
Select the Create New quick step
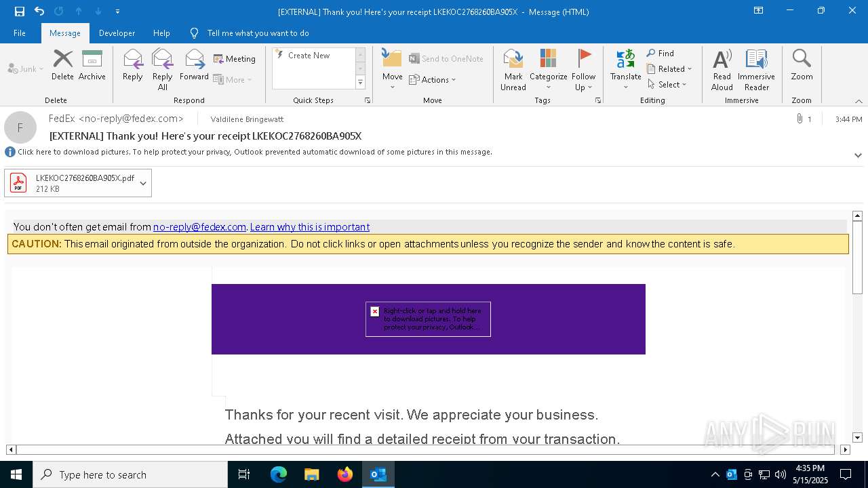click(x=313, y=56)
